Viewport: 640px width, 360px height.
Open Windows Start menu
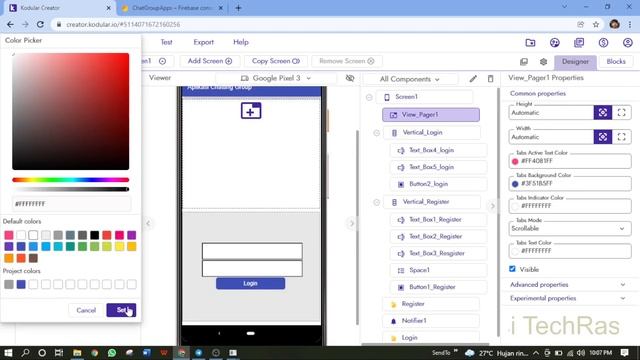[x=8, y=353]
